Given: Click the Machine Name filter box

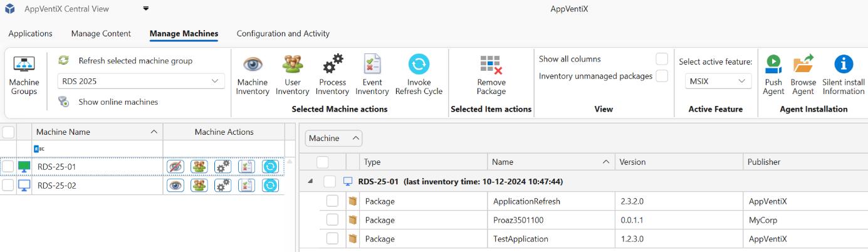Looking at the screenshot, I should pos(97,149).
